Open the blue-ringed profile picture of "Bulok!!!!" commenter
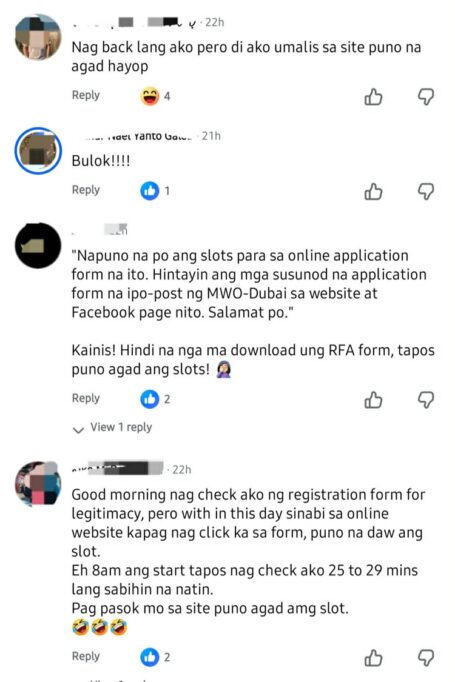The height and width of the screenshot is (682, 455). point(38,150)
